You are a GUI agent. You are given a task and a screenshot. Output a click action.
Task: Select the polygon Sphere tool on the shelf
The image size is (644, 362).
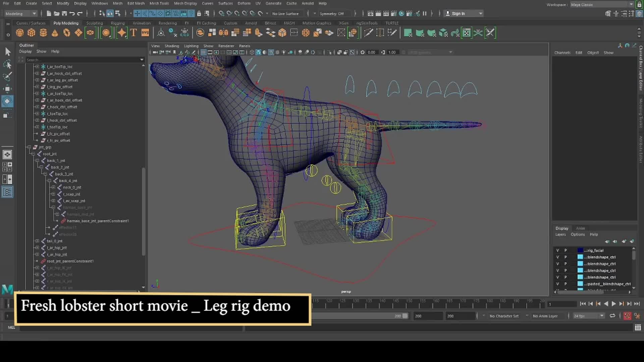[19, 33]
